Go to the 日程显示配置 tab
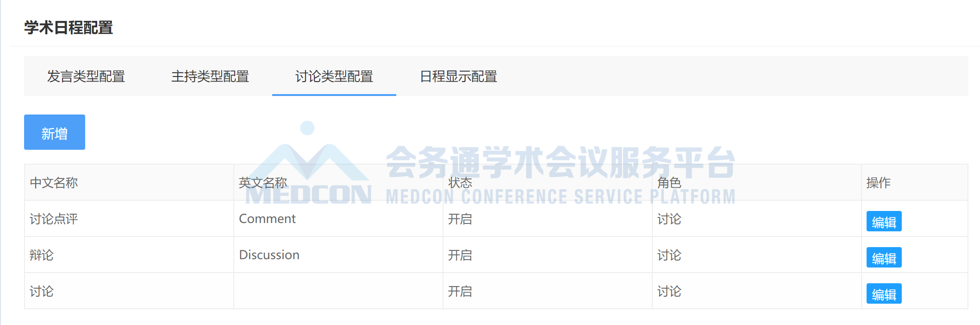The height and width of the screenshot is (325, 980). [x=458, y=76]
